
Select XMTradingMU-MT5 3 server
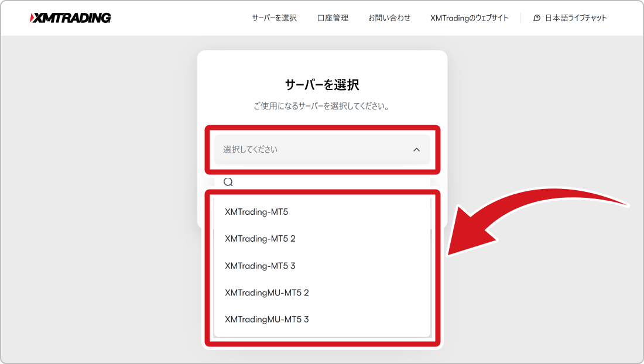(321, 320)
